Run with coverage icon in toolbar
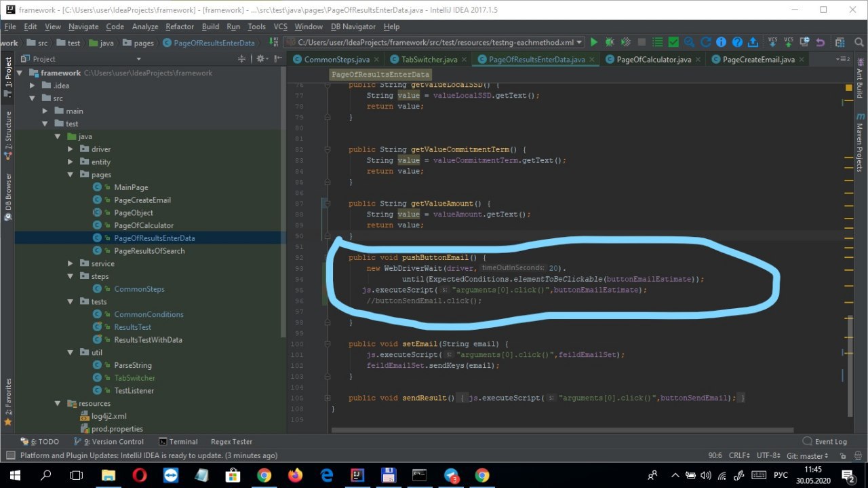The height and width of the screenshot is (488, 868). pyautogui.click(x=626, y=42)
